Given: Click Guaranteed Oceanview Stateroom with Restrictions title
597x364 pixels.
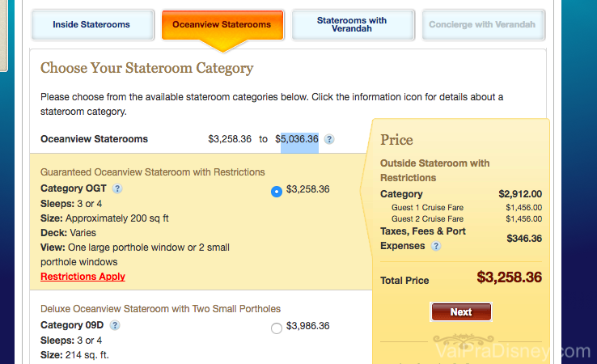Looking at the screenshot, I should tap(152, 172).
